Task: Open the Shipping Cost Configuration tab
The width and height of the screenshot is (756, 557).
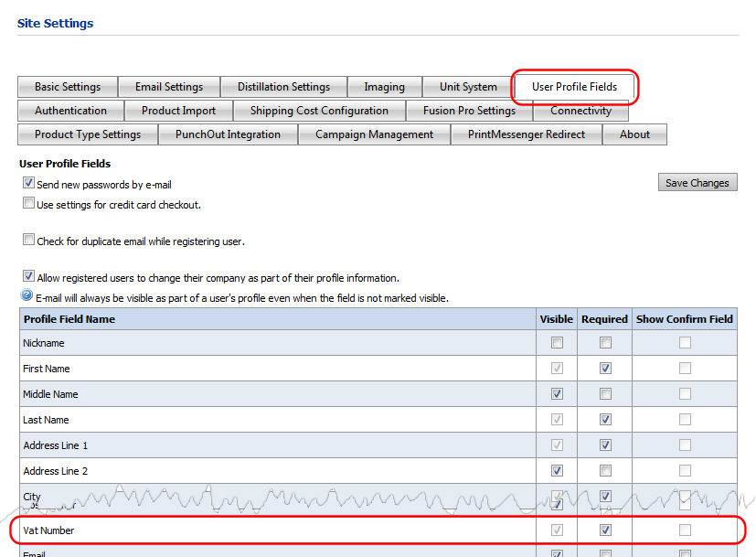Action: 319,111
